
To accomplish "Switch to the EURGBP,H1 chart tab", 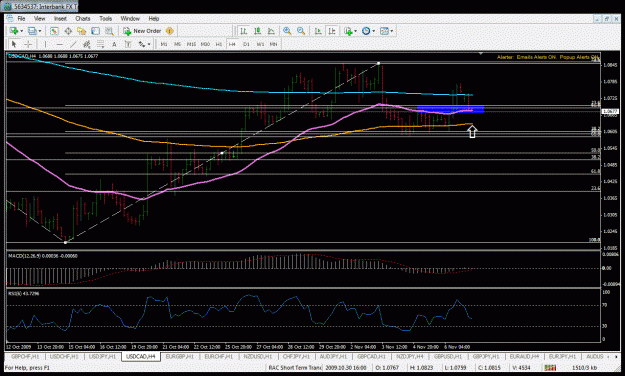I will (x=180, y=356).
